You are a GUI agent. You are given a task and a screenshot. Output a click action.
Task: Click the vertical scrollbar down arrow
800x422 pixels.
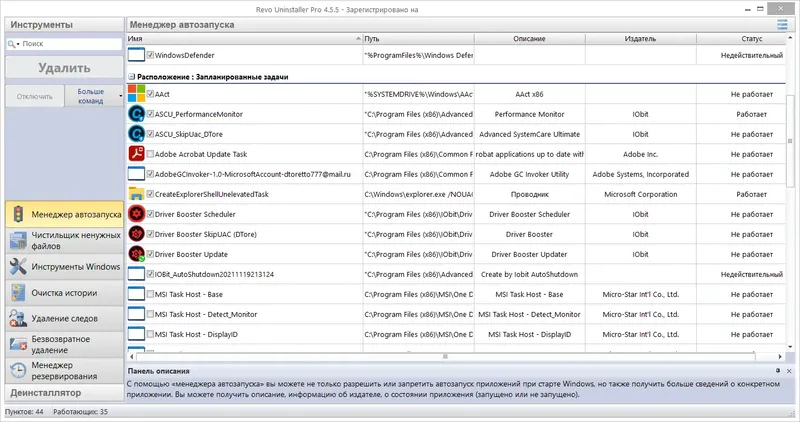790,347
